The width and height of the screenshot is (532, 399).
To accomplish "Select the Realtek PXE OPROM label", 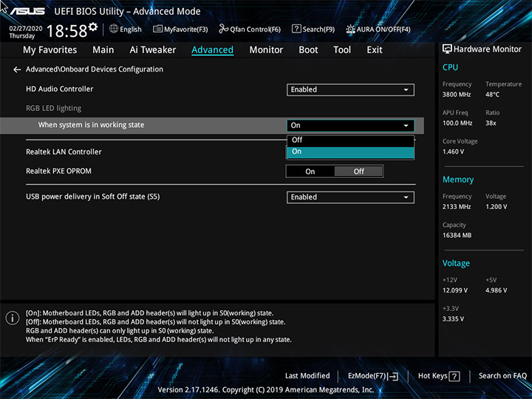I will (x=58, y=171).
